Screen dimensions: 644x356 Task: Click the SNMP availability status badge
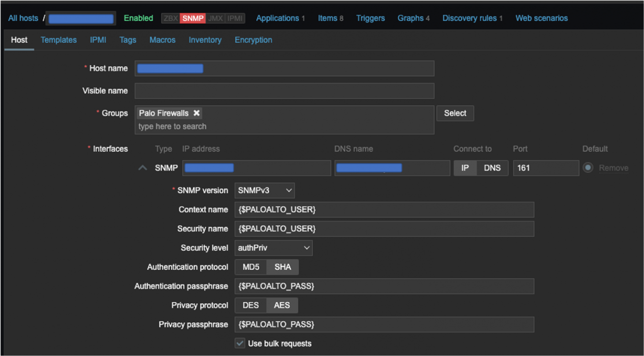click(x=193, y=18)
